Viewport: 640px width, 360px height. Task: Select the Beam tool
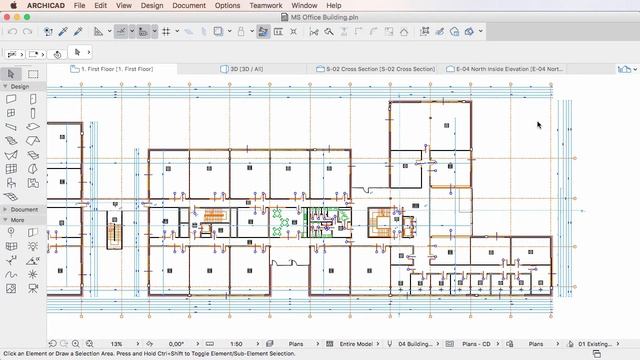click(x=11, y=127)
